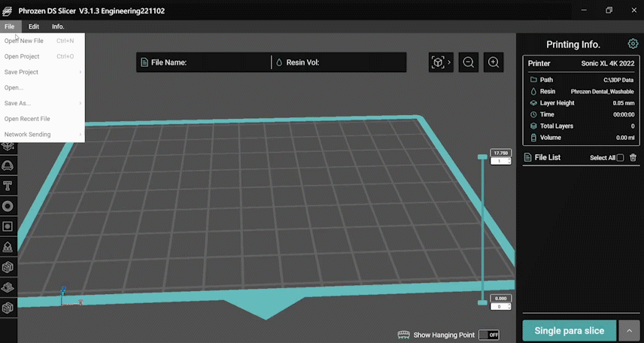This screenshot has width=644, height=343.
Task: Step the top layer number spinner
Action: tap(509, 162)
